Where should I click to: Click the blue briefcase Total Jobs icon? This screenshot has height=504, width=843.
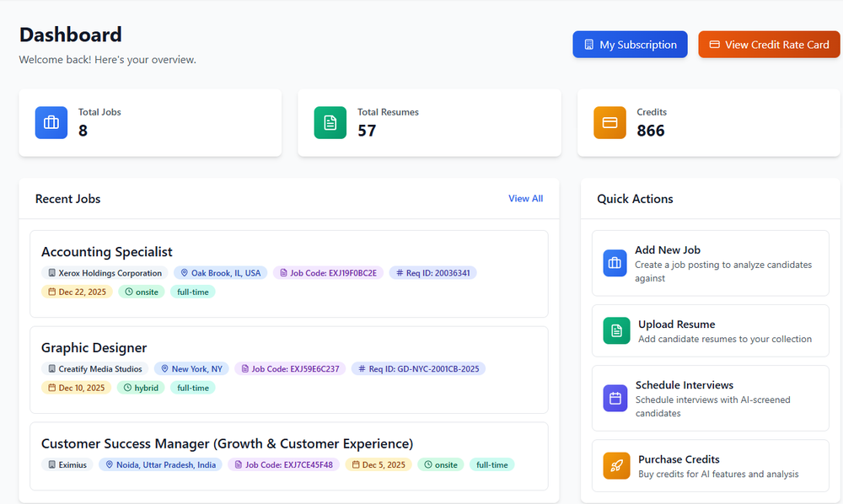point(51,122)
